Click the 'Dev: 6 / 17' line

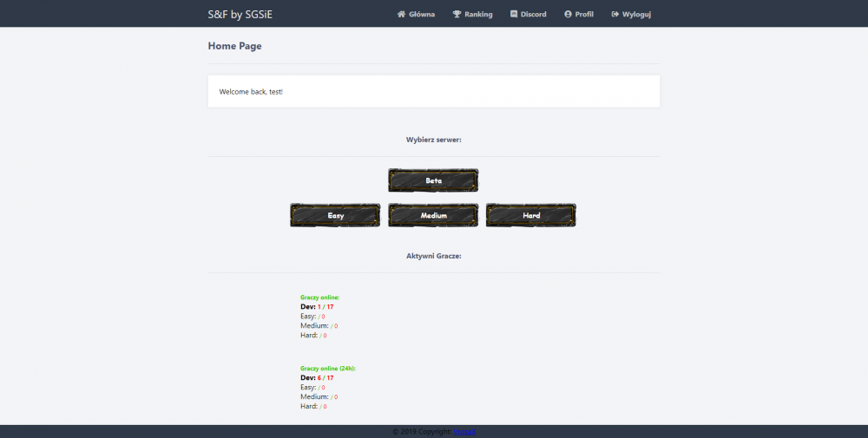[x=317, y=377]
